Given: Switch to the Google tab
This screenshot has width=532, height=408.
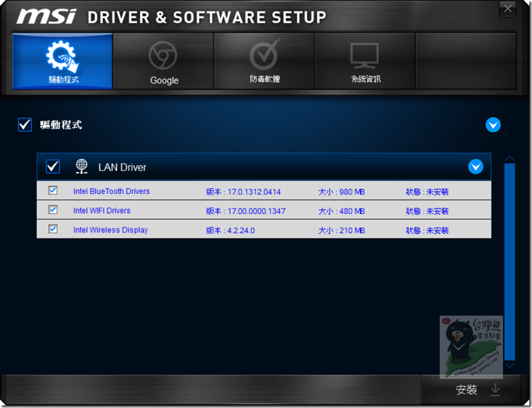Looking at the screenshot, I should (163, 61).
